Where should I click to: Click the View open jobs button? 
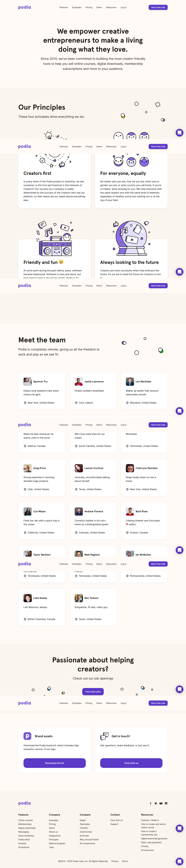point(93,692)
